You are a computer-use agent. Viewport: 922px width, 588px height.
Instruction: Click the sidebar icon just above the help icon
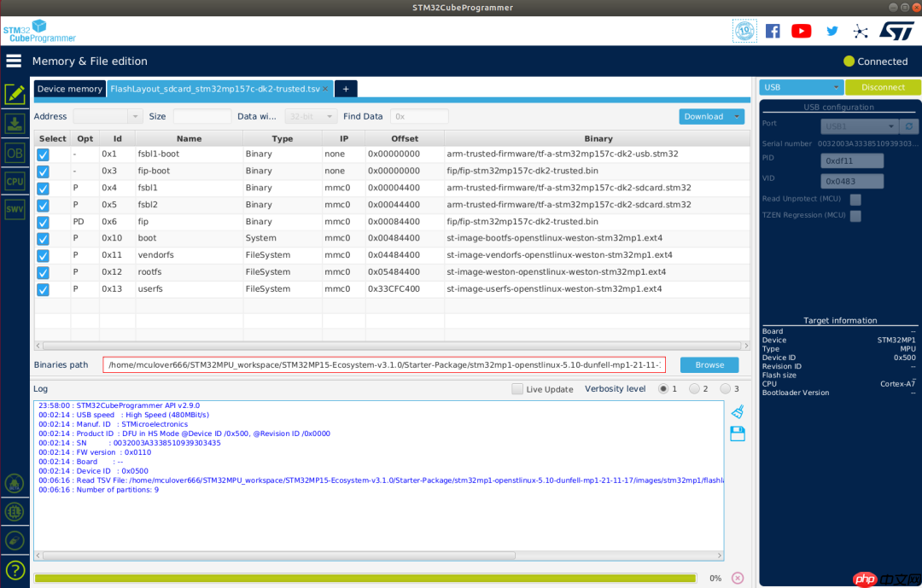pos(15,540)
